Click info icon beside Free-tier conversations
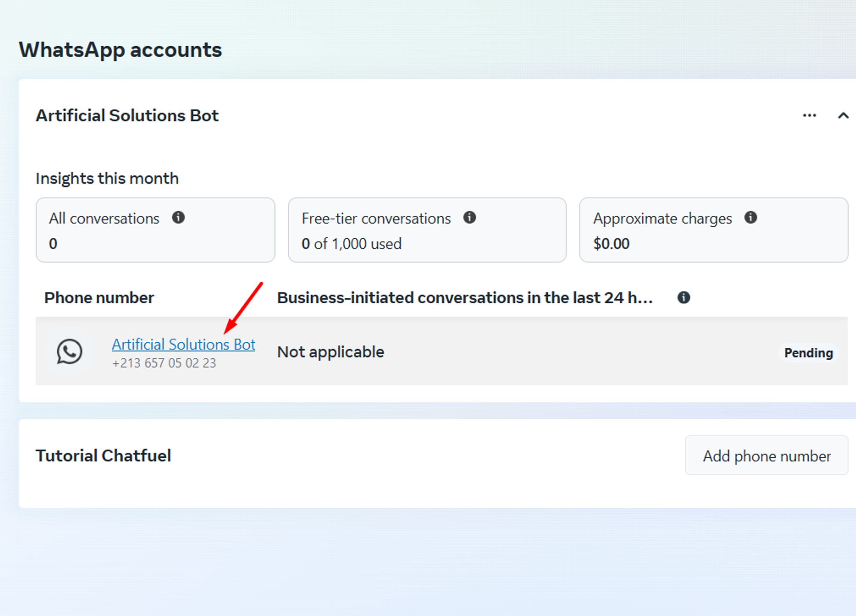Image resolution: width=856 pixels, height=616 pixels. [x=470, y=218]
